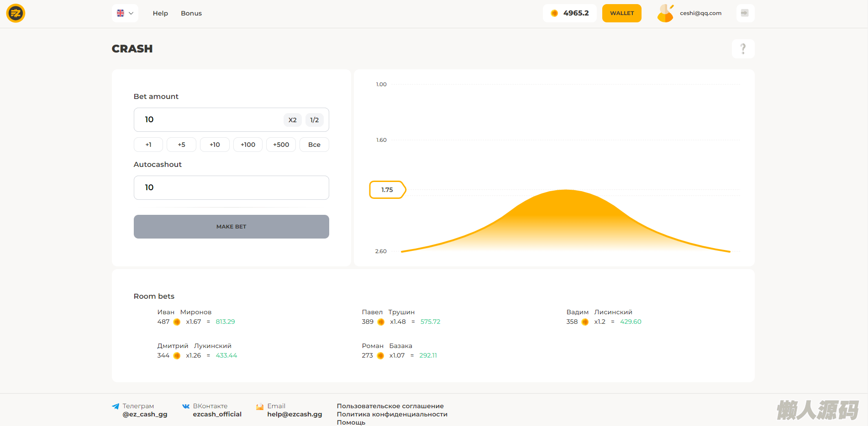Click the user avatar icon
Image resolution: width=868 pixels, height=426 pixels.
point(665,13)
